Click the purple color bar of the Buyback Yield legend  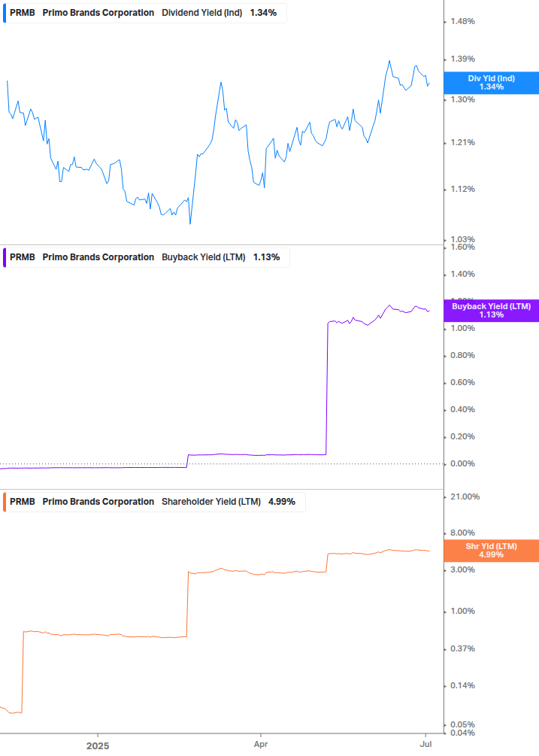(5, 257)
